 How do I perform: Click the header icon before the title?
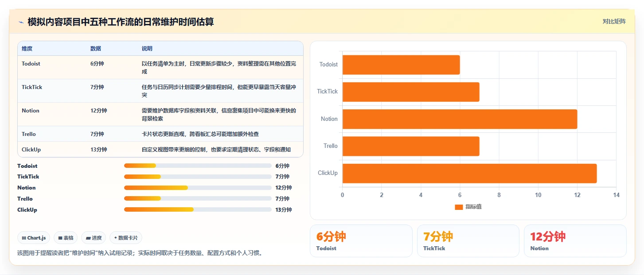pos(21,22)
